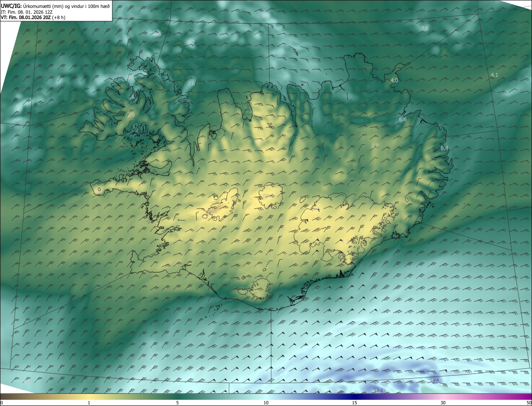The width and height of the screenshot is (532, 406).
Task: Click the '4.1' value label on the map
Action: [494, 75]
